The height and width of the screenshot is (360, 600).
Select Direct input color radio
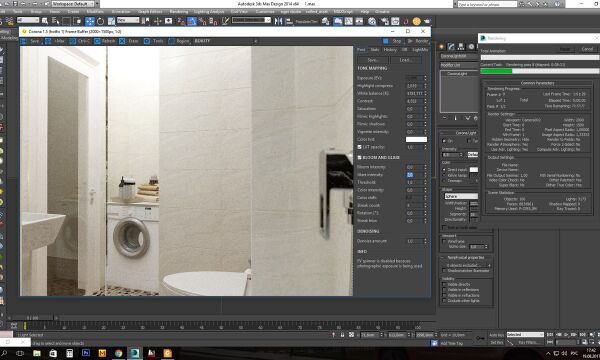444,169
